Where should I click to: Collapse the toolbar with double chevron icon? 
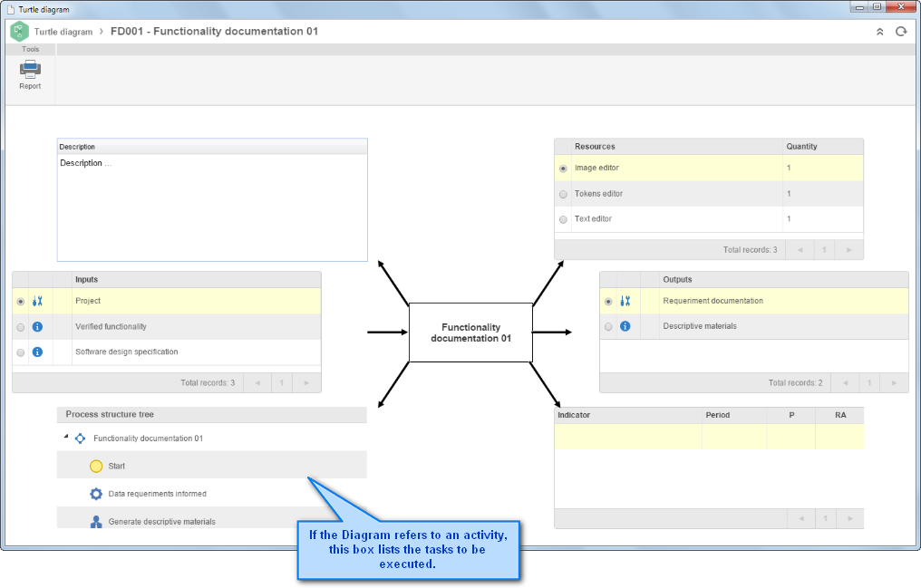tap(880, 32)
